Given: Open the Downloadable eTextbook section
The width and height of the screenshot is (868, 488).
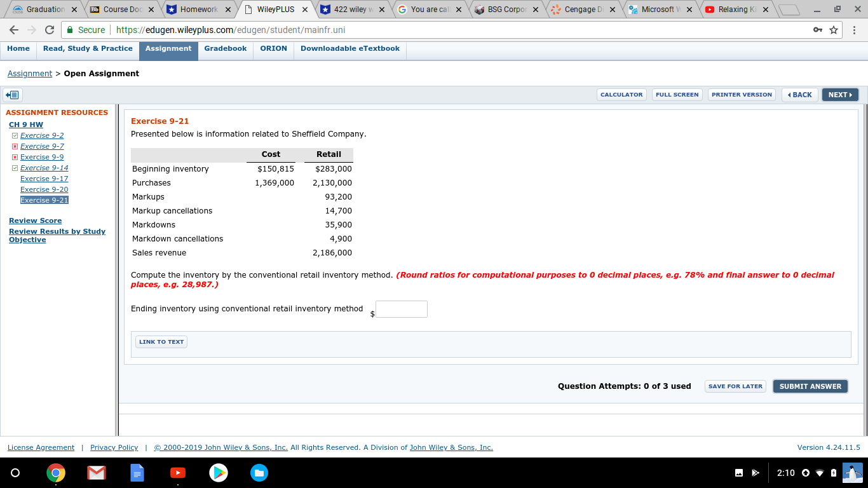Looking at the screenshot, I should point(349,48).
